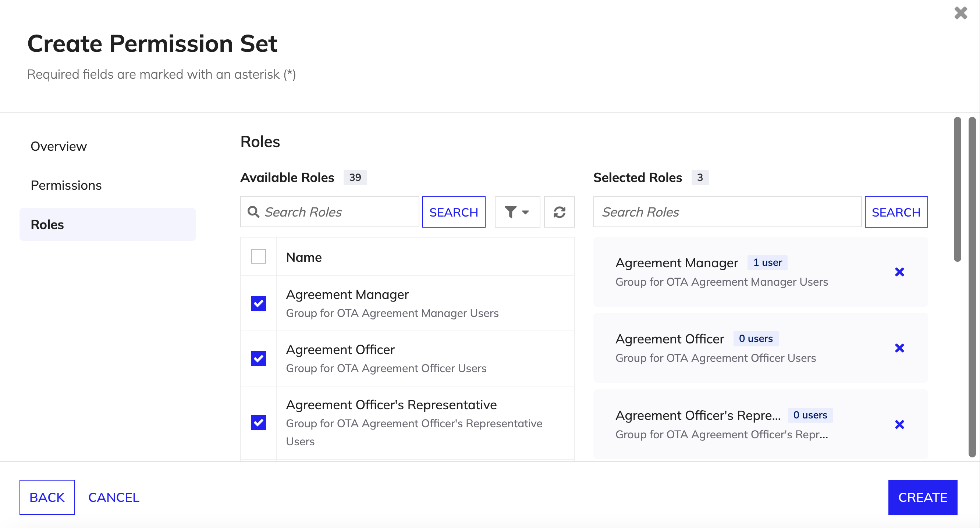Click the Available Roles count '39'

click(x=355, y=177)
